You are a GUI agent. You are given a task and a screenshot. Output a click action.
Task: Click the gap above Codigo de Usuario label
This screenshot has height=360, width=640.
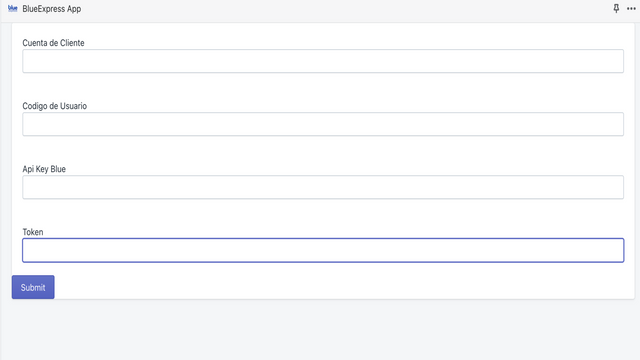[323, 87]
